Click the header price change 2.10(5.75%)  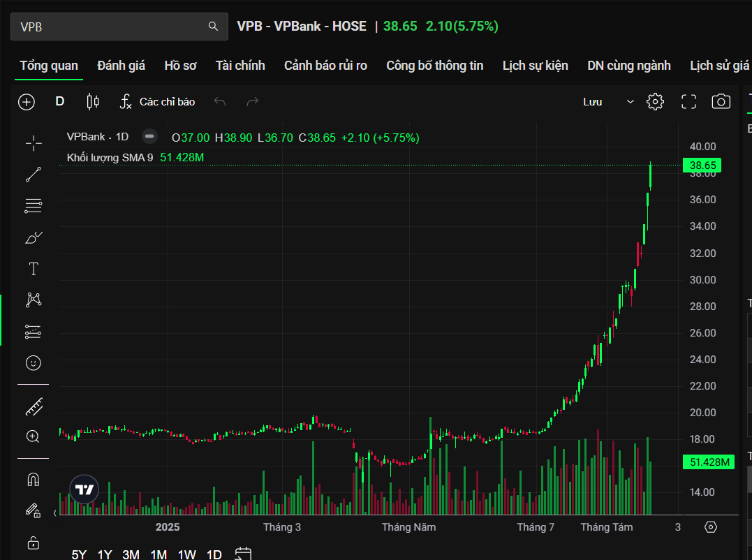462,26
